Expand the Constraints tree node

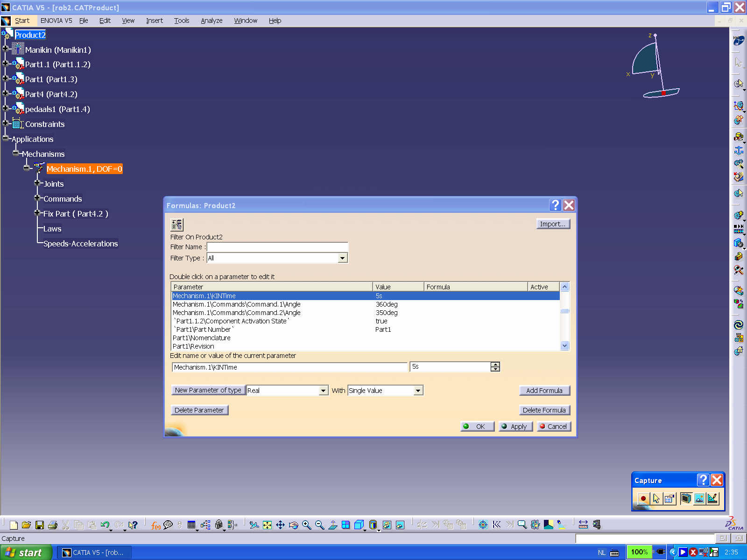pyautogui.click(x=5, y=123)
